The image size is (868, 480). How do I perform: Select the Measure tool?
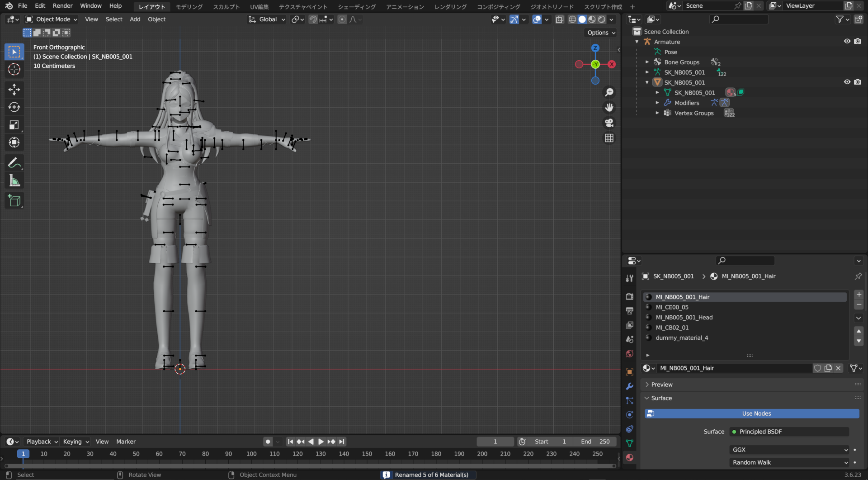[x=14, y=181]
